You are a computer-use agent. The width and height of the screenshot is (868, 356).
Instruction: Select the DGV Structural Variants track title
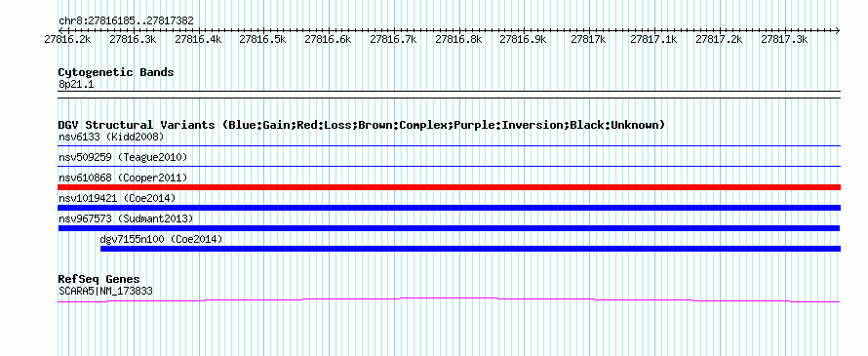[x=362, y=125]
